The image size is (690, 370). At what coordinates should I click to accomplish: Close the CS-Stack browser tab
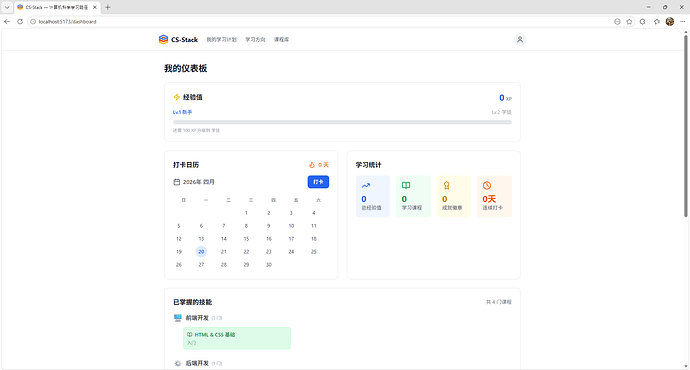95,7
